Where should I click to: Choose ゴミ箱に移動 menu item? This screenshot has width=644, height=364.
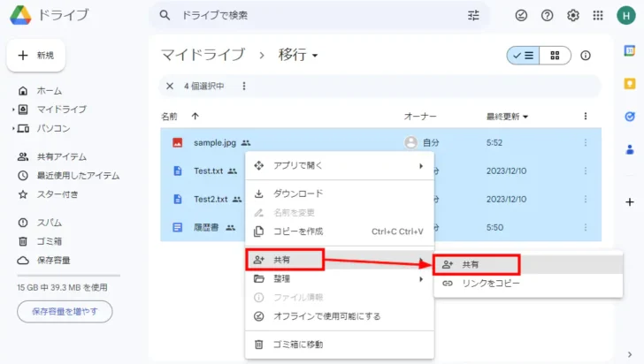pyautogui.click(x=340, y=345)
